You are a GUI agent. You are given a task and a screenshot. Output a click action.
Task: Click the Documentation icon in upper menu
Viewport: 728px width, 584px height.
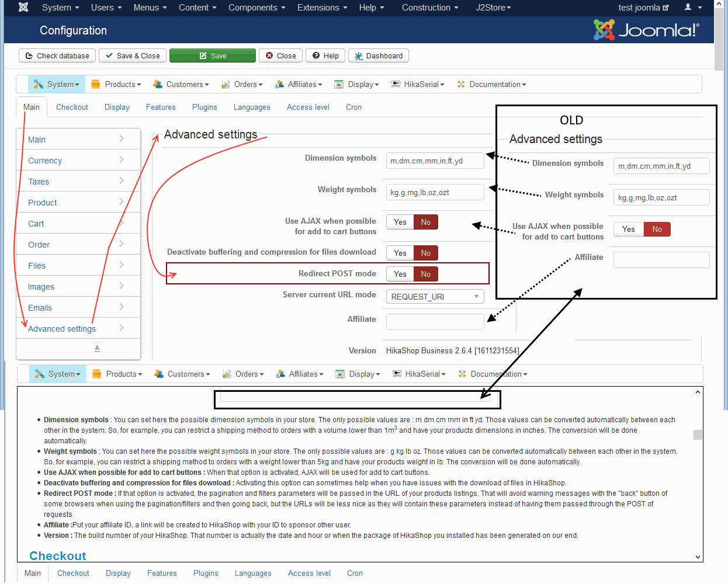461,84
